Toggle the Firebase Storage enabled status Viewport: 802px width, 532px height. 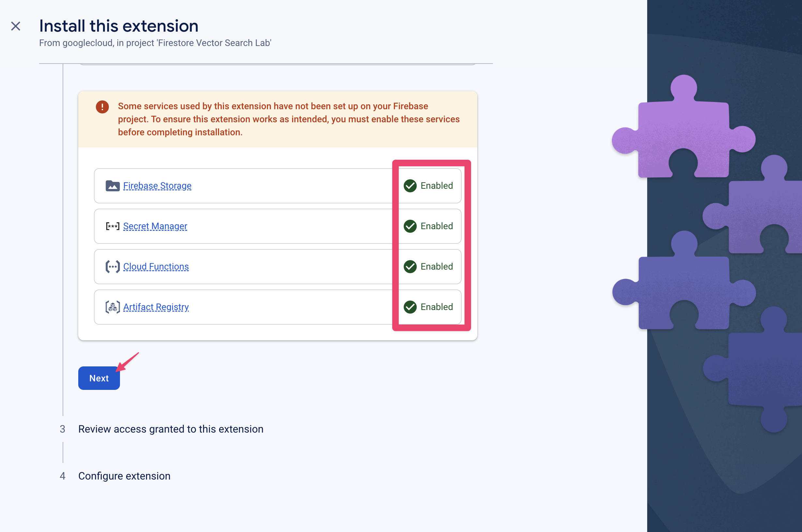(x=428, y=186)
